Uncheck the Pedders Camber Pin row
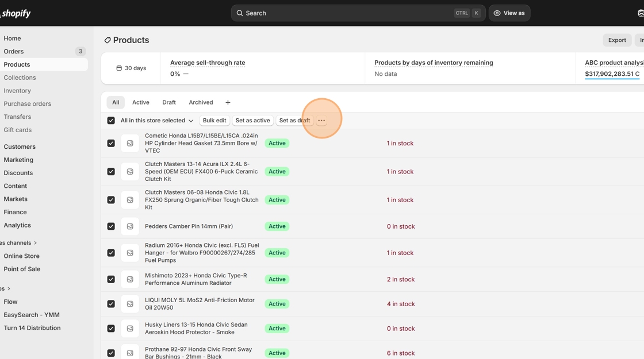This screenshot has width=644, height=359. (111, 226)
